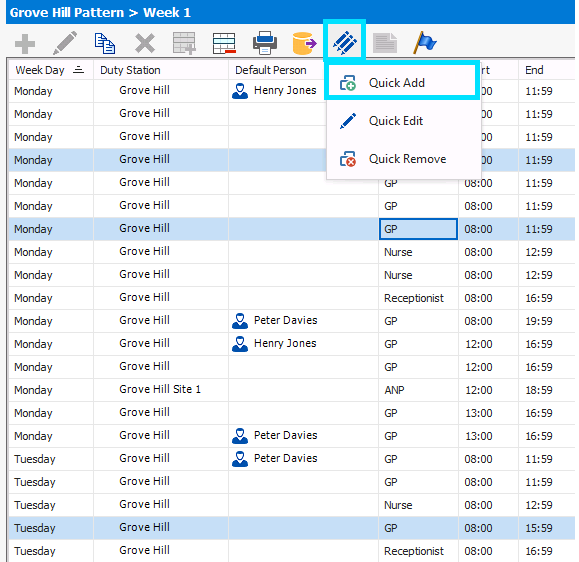Click the Print toolbar icon
Image resolution: width=579 pixels, height=562 pixels.
264,43
